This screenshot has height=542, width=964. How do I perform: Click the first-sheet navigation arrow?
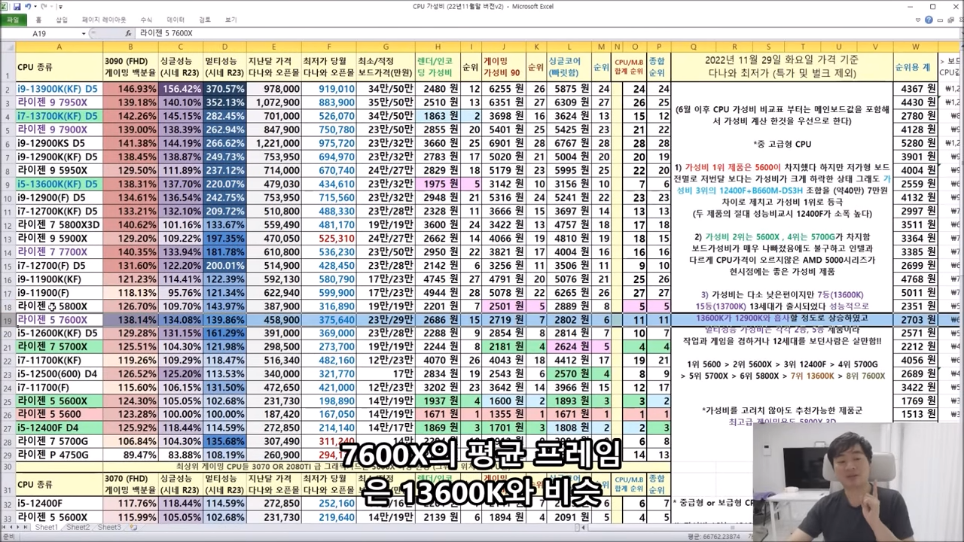coord(4,527)
